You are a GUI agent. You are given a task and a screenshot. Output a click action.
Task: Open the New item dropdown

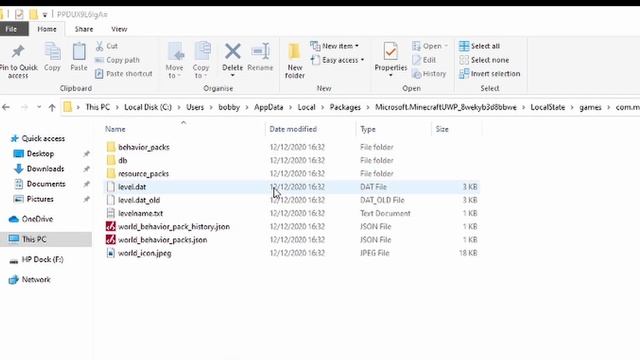click(334, 46)
